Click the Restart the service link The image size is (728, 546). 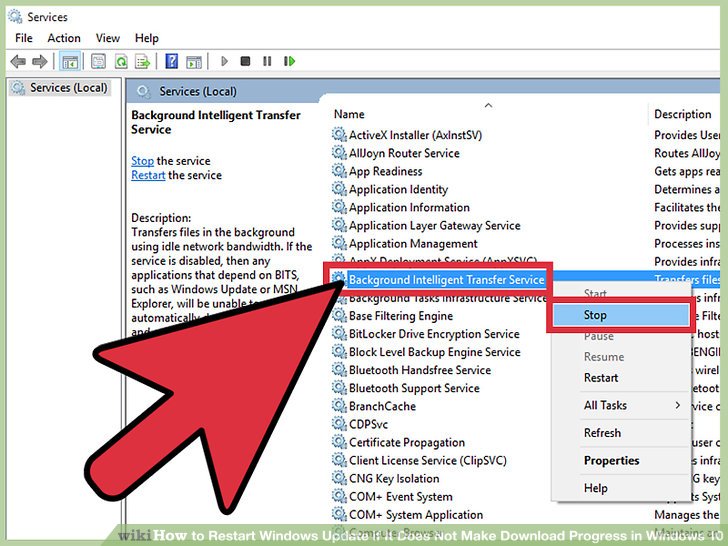148,176
